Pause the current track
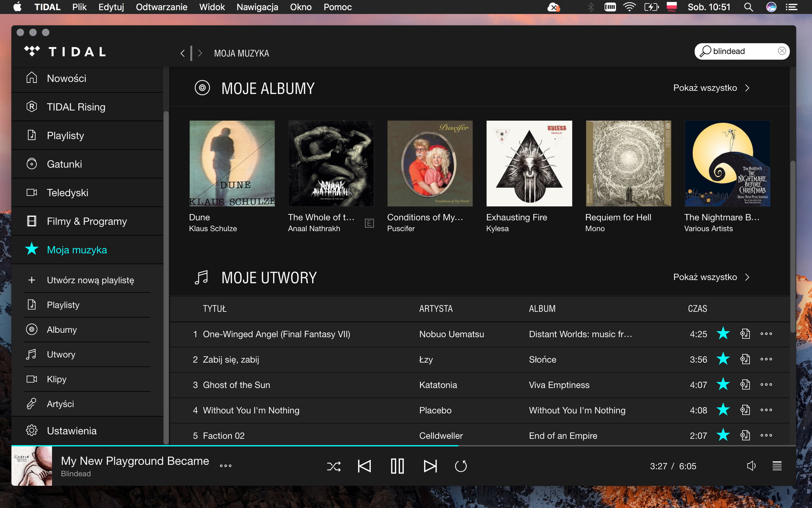 (397, 466)
